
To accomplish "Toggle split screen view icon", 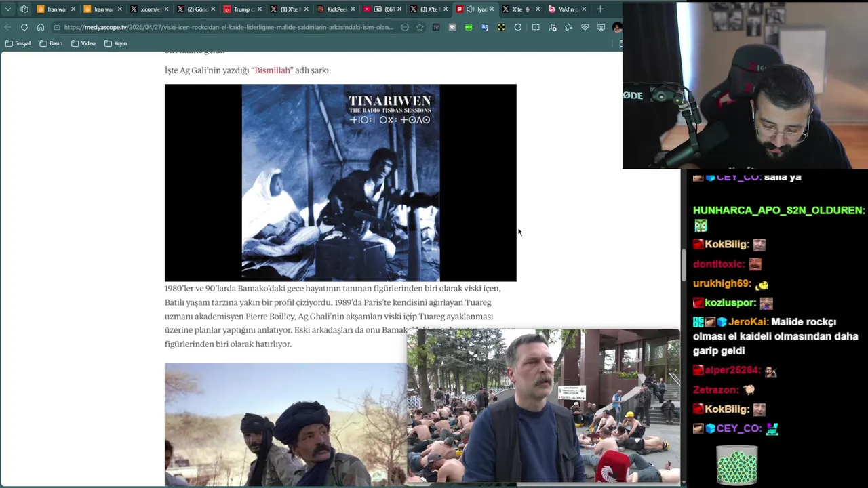I will (536, 27).
